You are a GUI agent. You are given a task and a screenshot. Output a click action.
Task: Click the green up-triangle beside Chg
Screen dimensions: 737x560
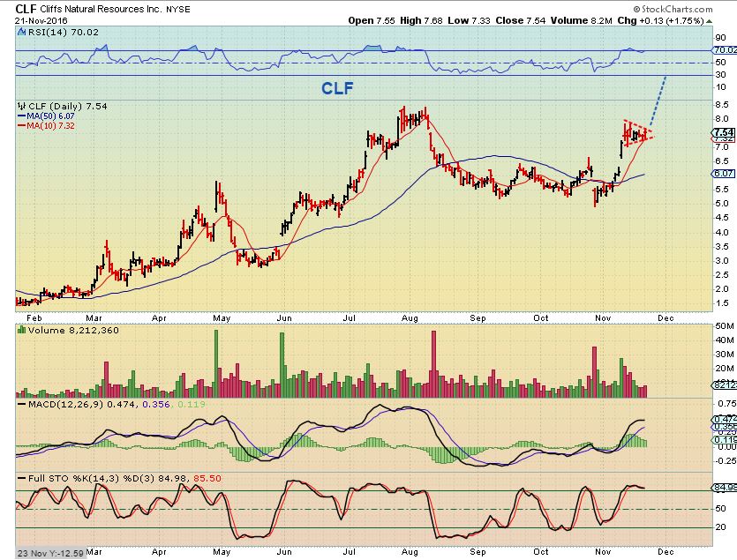[710, 21]
